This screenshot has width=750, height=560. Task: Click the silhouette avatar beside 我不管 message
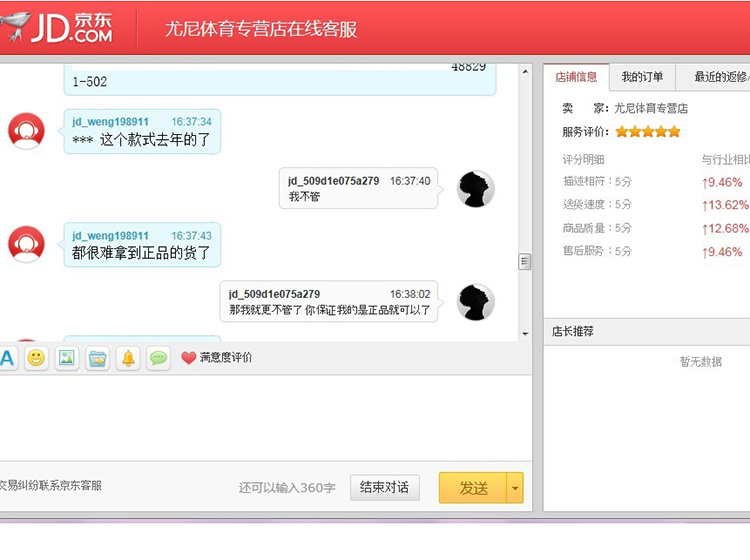(475, 189)
